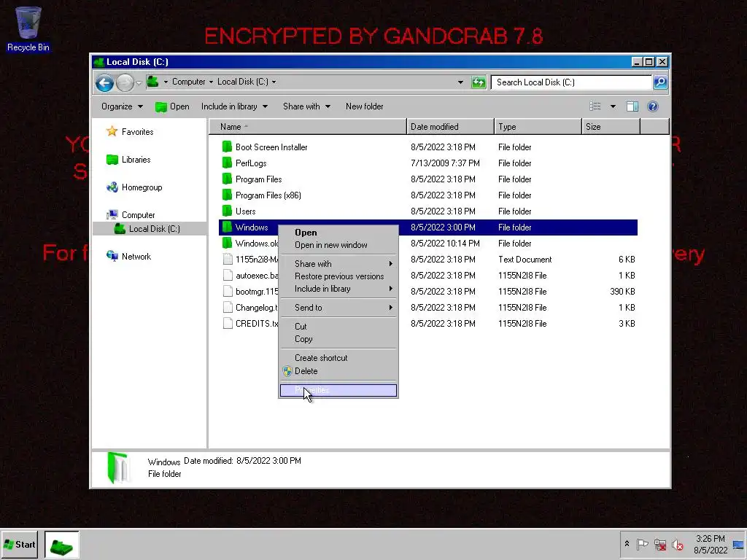The width and height of the screenshot is (747, 560).
Task: Click the Start button
Action: 20,545
